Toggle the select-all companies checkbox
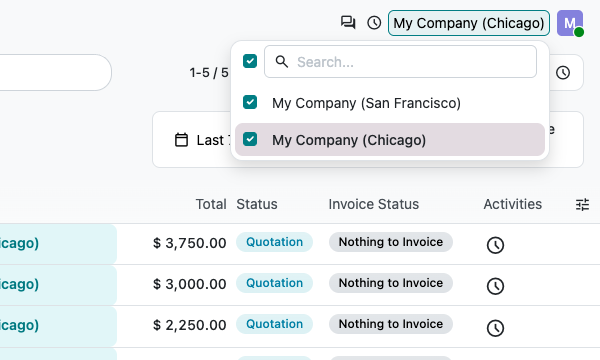Image resolution: width=600 pixels, height=360 pixels. click(250, 61)
